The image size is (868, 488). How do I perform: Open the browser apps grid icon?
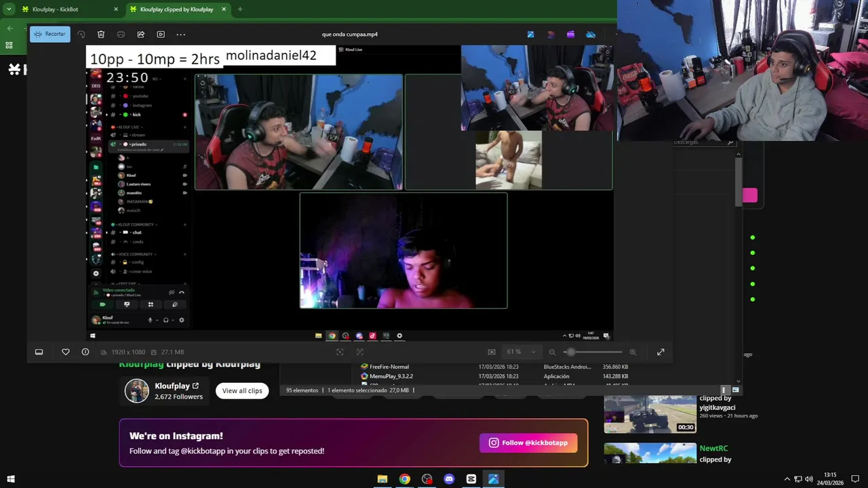9,45
